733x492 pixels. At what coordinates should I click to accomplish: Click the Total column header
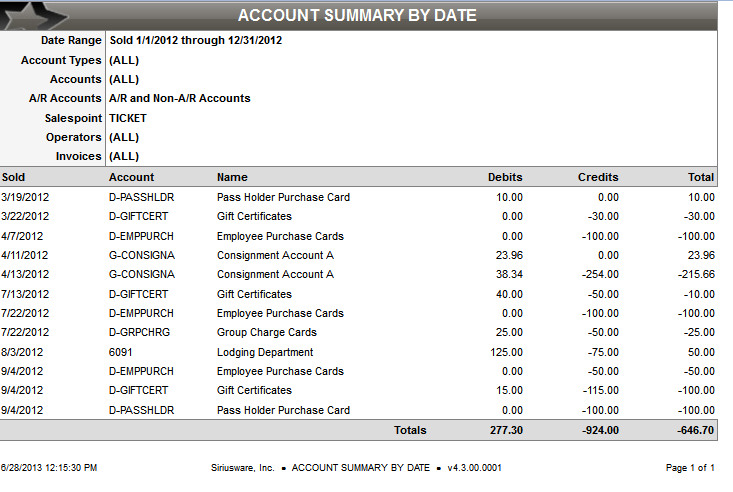pyautogui.click(x=701, y=177)
